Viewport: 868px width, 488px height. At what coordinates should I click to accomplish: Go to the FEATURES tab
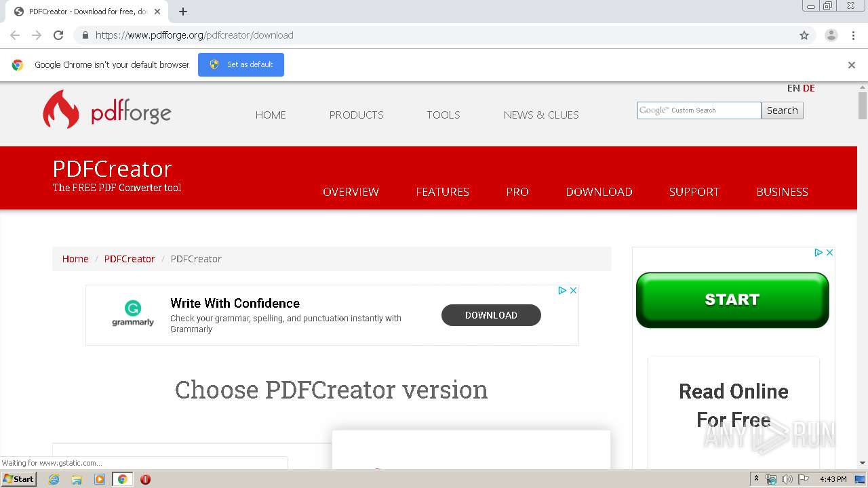442,192
